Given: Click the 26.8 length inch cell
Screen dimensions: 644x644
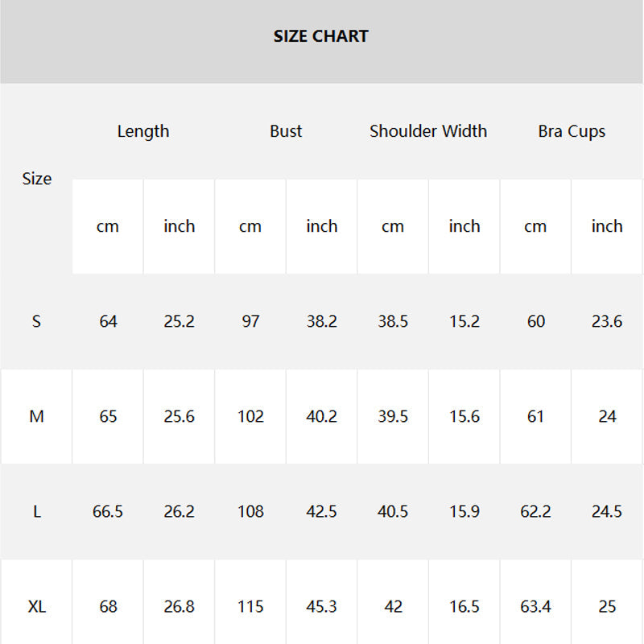Looking at the screenshot, I should click(179, 607).
